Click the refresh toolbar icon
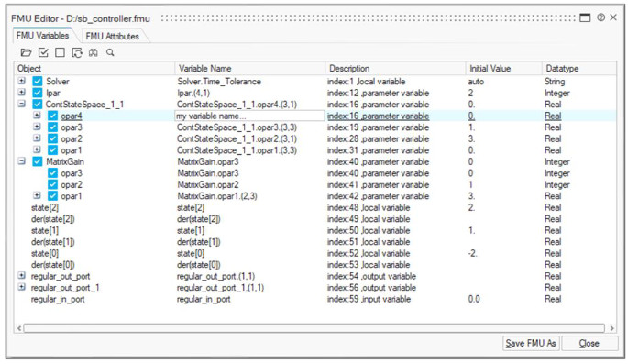Image resolution: width=628 pixels, height=364 pixels. click(x=77, y=52)
